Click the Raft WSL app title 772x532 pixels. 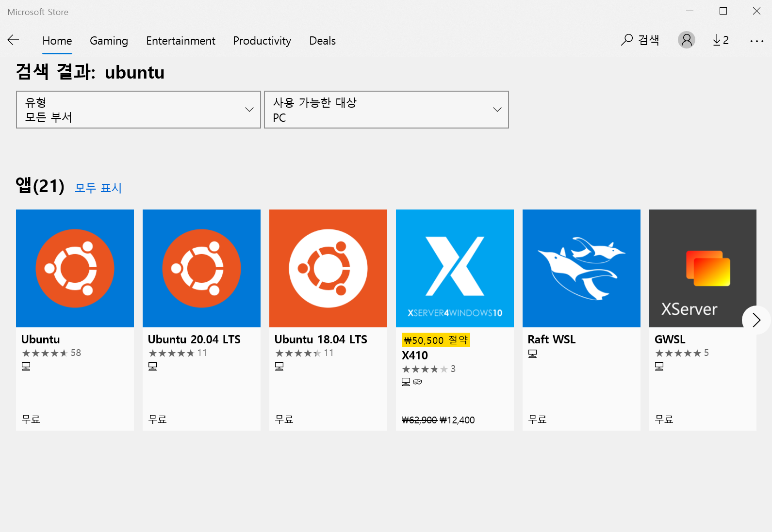[x=552, y=339]
